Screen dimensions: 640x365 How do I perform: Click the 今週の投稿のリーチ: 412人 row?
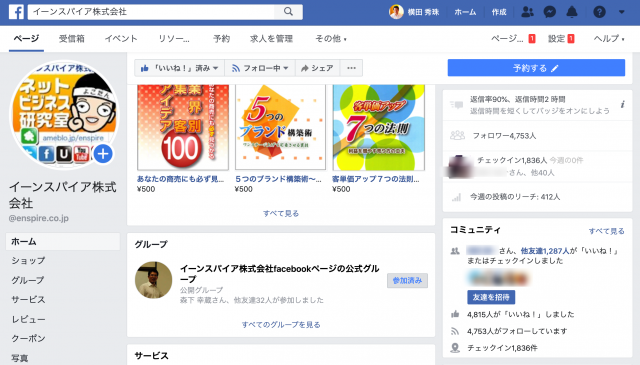[537, 197]
